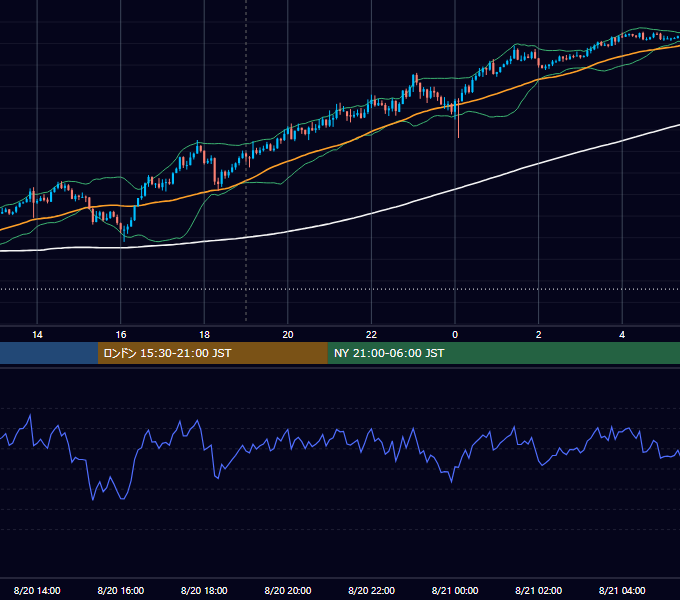Click the hour label 4 on chart axis
Screen dimensions: 680x600
tap(622, 335)
